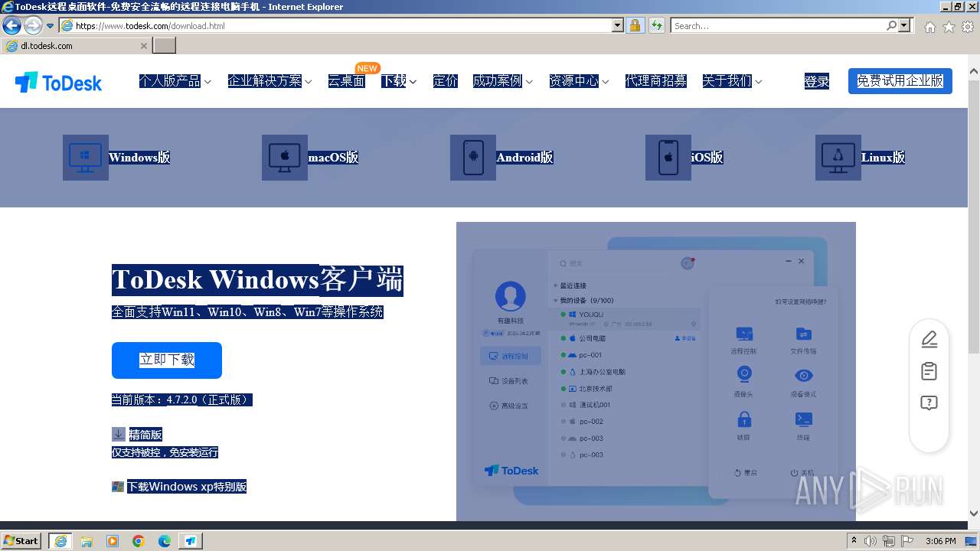Show hidden tray icons arrow
The height and width of the screenshot is (551, 980).
(854, 541)
